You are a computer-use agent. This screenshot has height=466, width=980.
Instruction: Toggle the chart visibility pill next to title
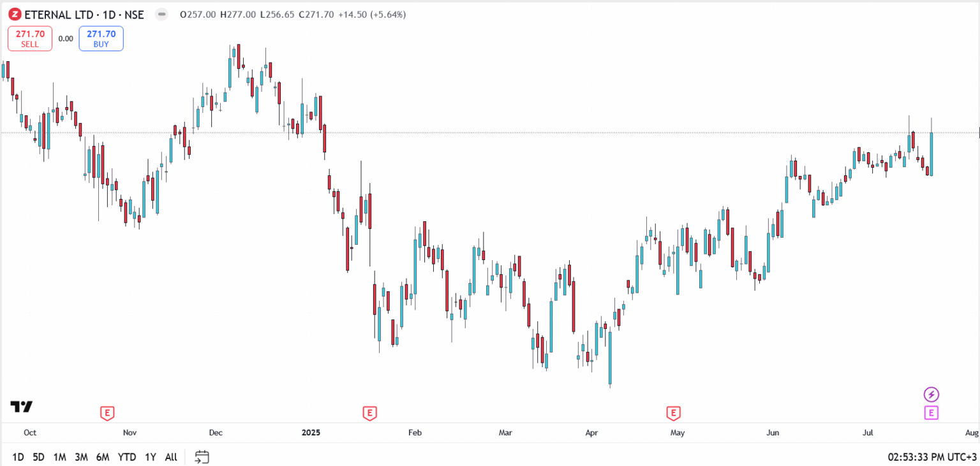coord(161,14)
